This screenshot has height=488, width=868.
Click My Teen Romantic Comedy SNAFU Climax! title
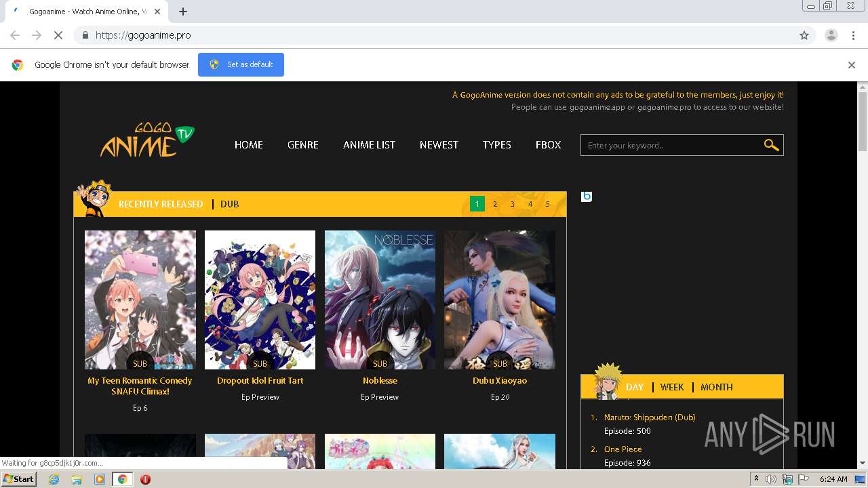point(140,386)
